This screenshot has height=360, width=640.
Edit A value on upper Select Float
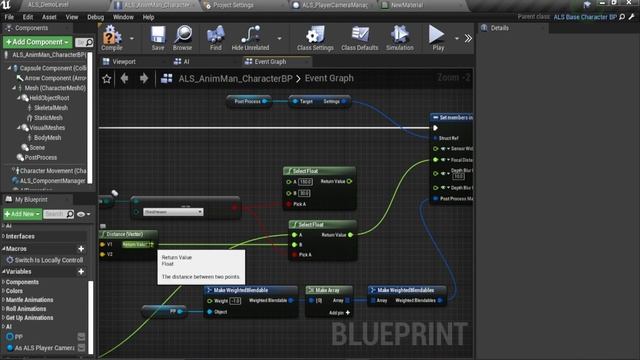[x=305, y=182]
